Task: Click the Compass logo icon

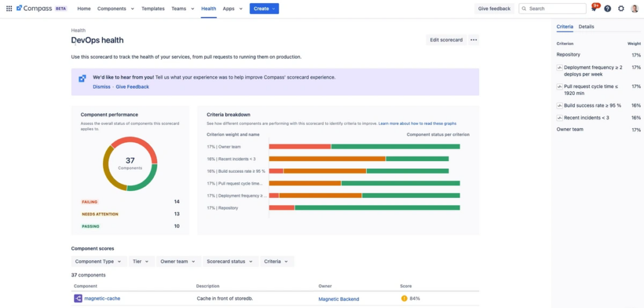Action: [x=20, y=9]
